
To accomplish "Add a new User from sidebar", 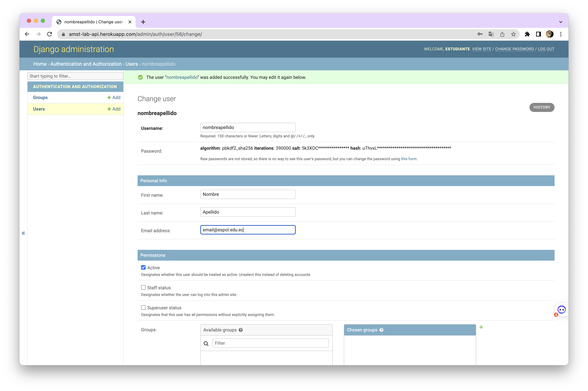I will 114,109.
